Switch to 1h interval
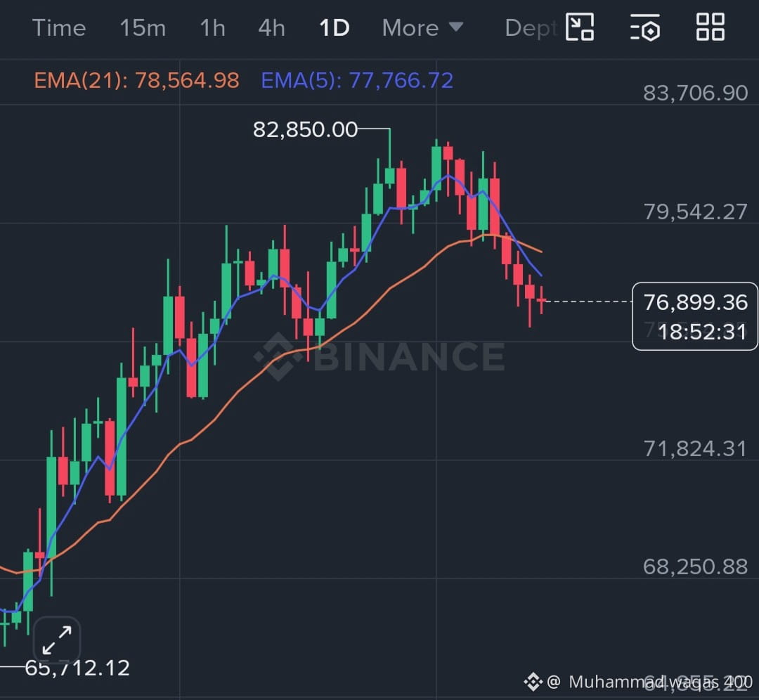Image resolution: width=759 pixels, height=700 pixels. pyautogui.click(x=213, y=28)
